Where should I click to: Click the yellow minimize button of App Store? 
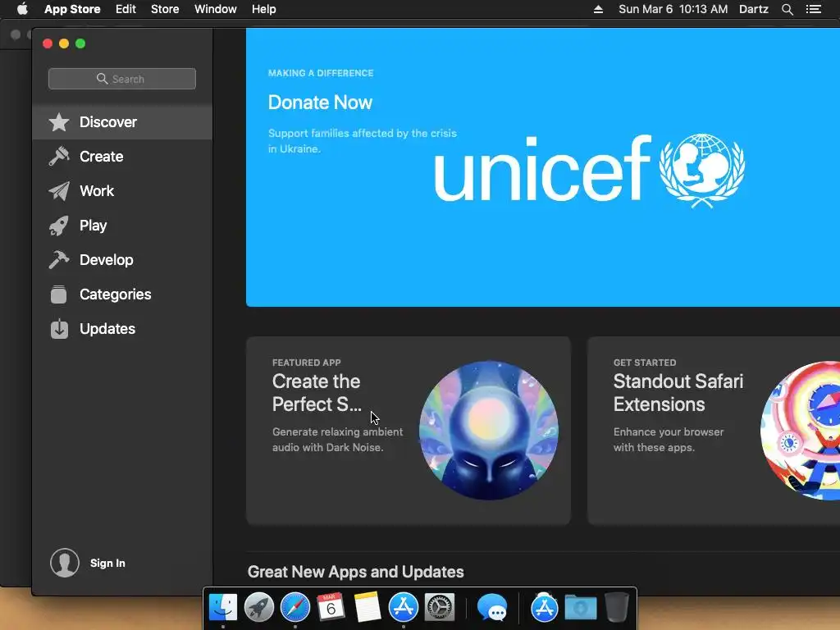tap(64, 43)
